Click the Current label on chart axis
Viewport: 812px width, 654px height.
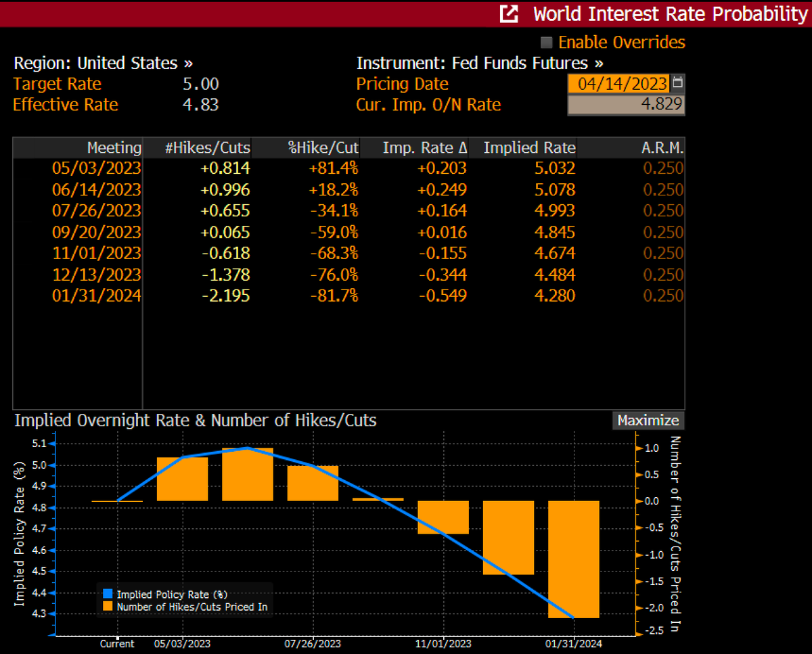(118, 644)
